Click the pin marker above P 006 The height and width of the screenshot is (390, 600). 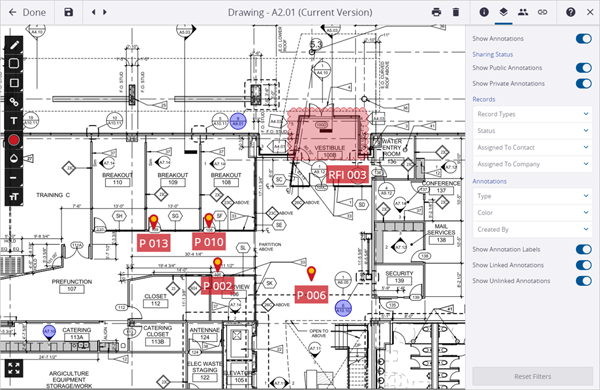311,273
